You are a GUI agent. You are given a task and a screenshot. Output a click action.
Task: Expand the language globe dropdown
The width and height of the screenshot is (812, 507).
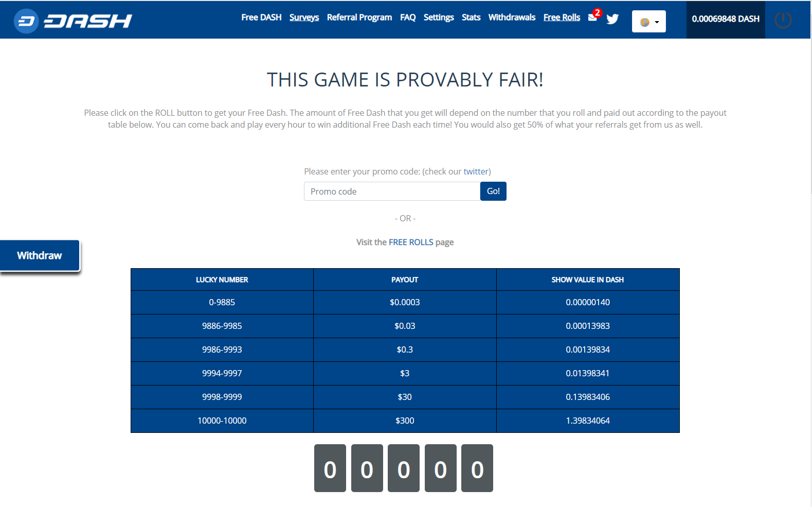[x=648, y=22]
